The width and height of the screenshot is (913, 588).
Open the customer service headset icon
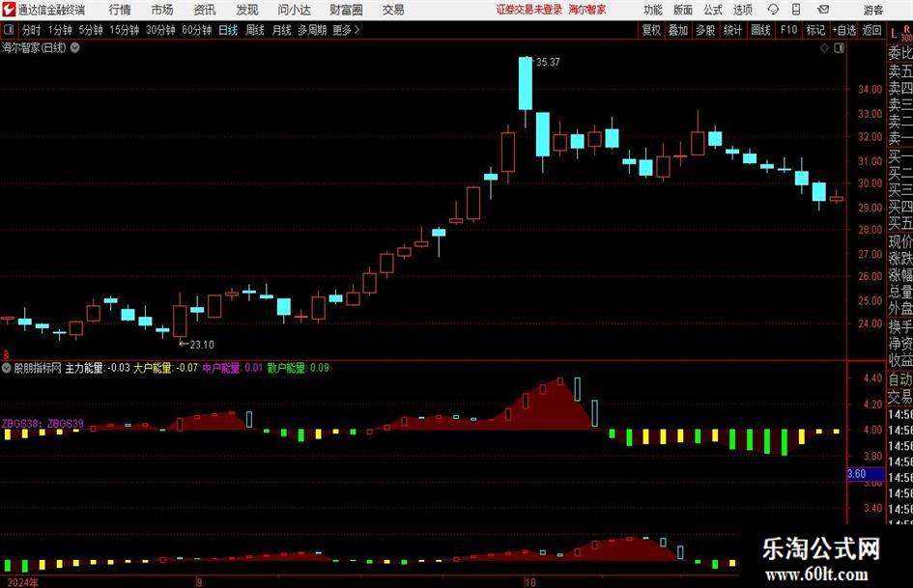pos(773,10)
